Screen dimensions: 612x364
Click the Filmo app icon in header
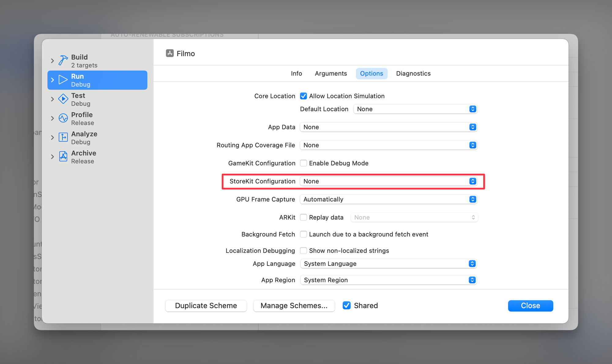[170, 53]
